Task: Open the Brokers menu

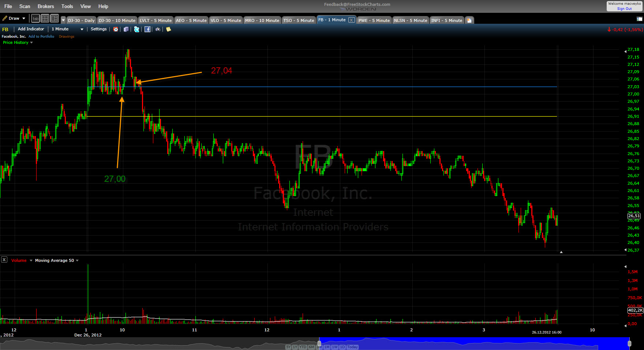Action: 46,6
